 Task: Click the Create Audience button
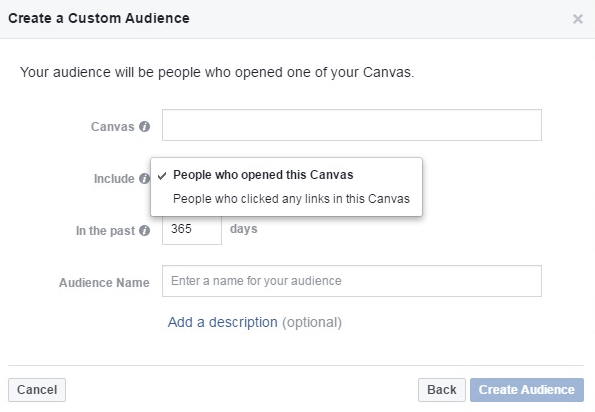pos(527,390)
